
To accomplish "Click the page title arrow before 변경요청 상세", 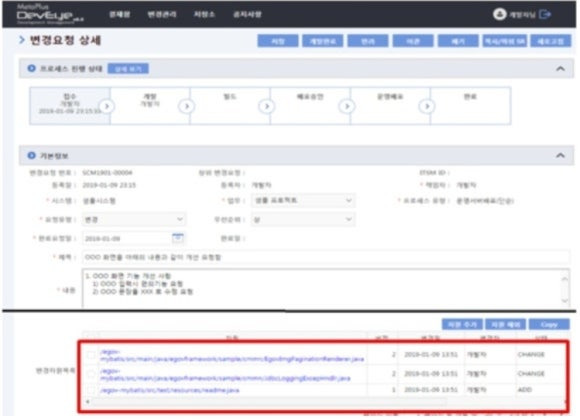I will (22, 40).
